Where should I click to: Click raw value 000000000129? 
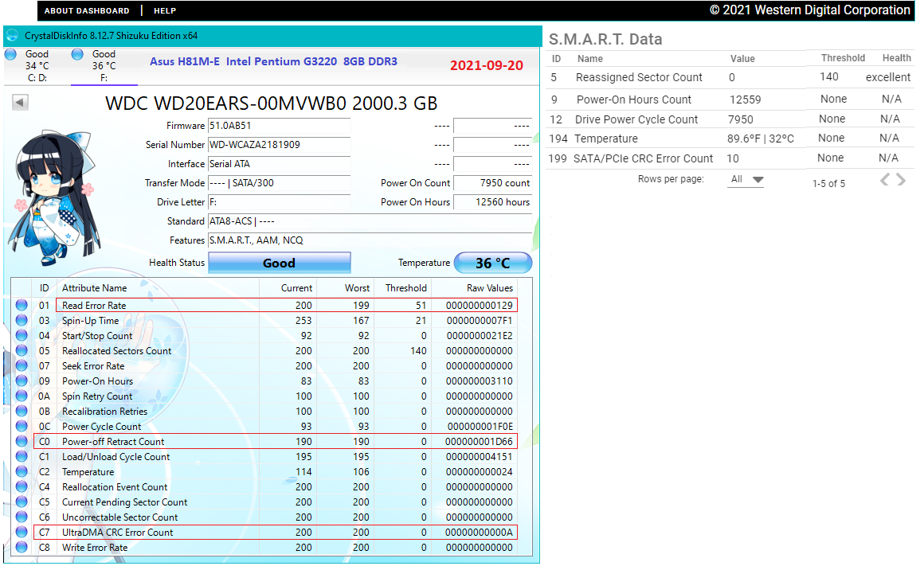479,306
